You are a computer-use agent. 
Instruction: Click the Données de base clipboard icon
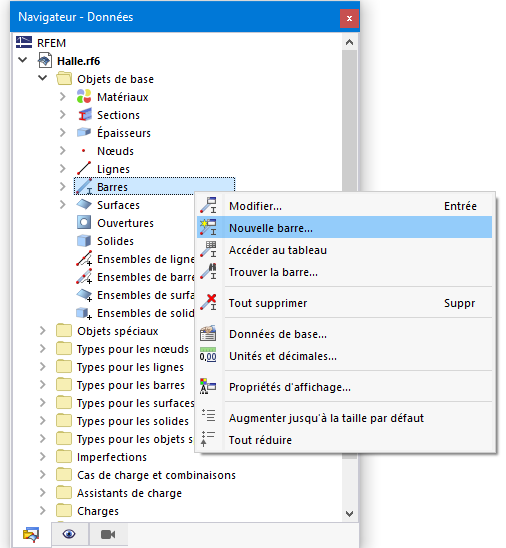[208, 333]
